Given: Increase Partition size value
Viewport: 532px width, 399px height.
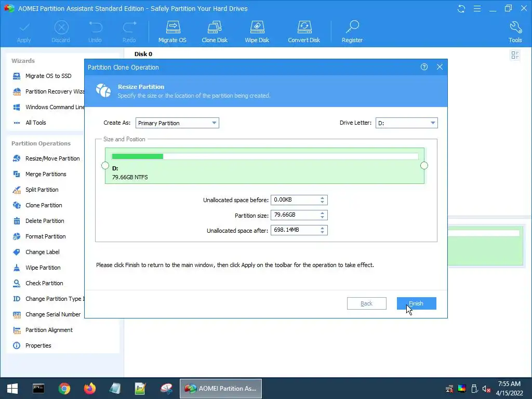Looking at the screenshot, I should 322,212.
